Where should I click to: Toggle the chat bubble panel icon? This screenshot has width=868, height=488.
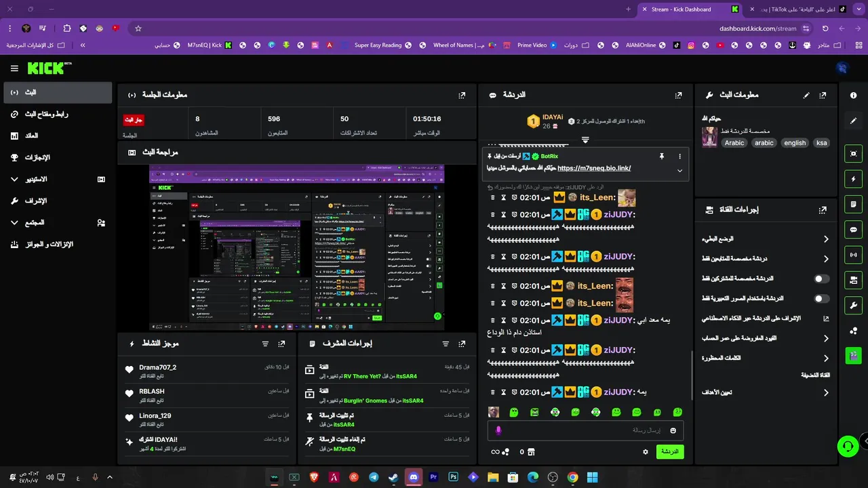coord(853,229)
